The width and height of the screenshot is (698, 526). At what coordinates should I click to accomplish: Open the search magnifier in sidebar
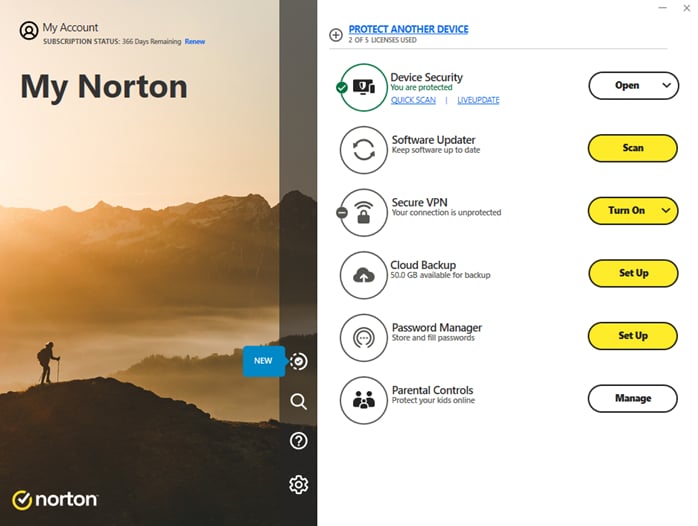coord(298,401)
